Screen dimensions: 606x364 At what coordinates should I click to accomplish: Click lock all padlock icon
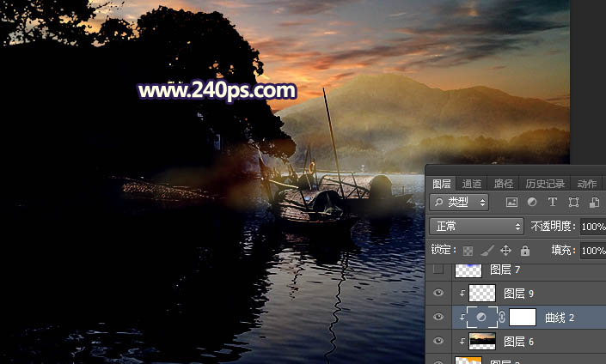(524, 251)
